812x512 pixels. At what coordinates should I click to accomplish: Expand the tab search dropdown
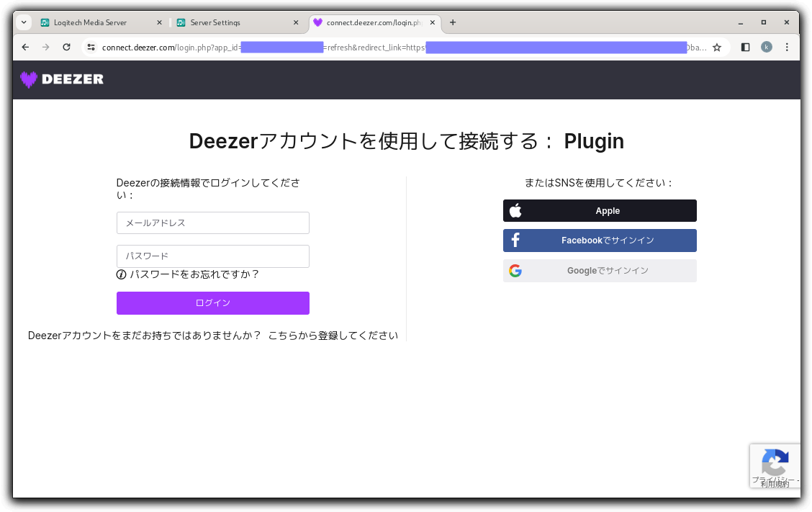click(24, 22)
